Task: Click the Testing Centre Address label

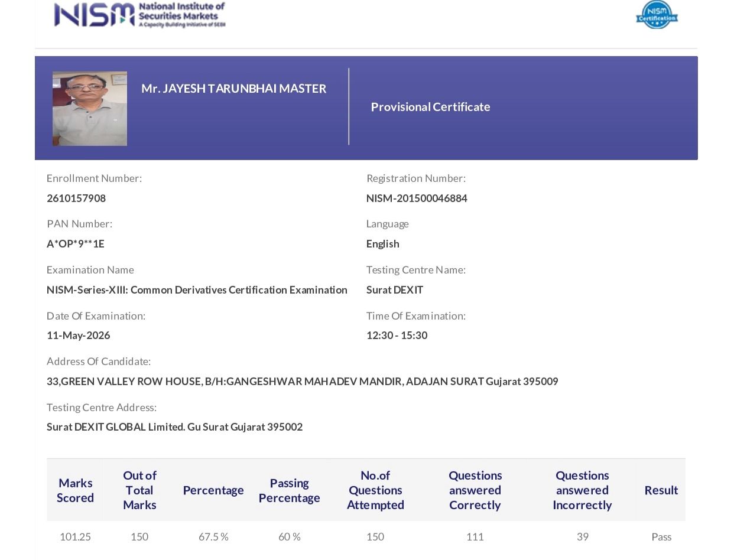Action: pos(102,408)
